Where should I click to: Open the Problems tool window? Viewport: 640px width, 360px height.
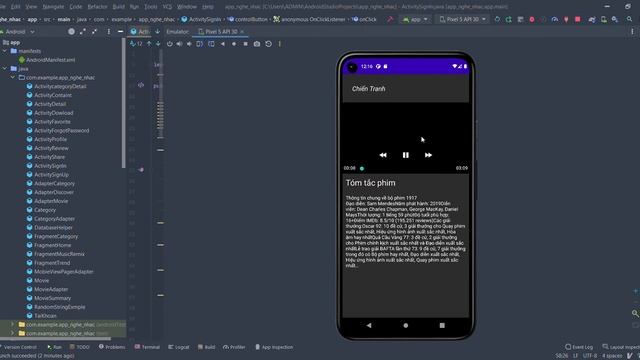(112, 347)
